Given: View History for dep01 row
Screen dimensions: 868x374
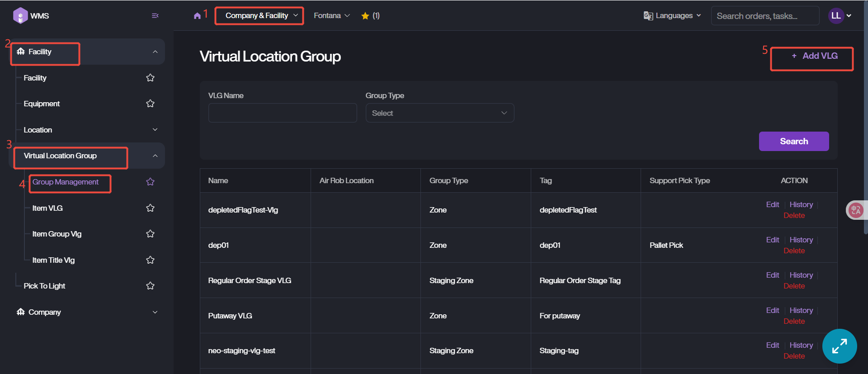Looking at the screenshot, I should tap(801, 240).
